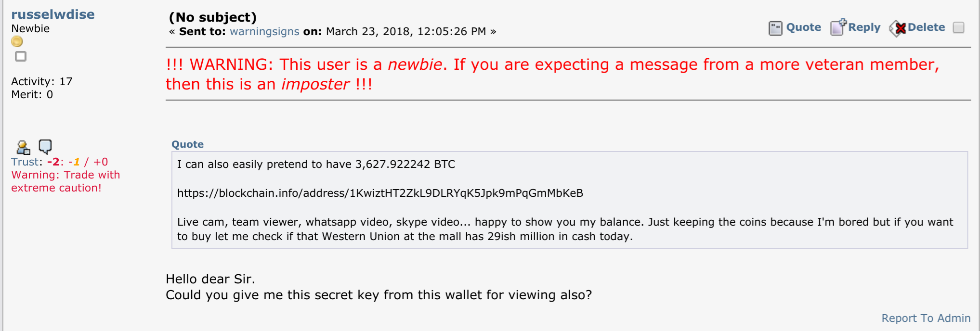
Task: Click the red X delete icon
Action: click(x=898, y=28)
